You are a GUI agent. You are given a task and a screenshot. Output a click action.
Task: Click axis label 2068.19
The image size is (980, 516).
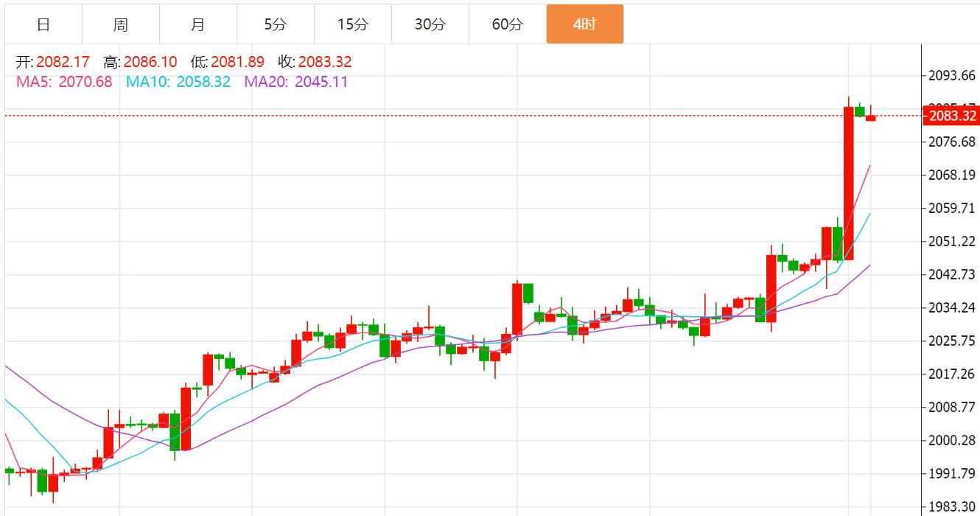pyautogui.click(x=952, y=175)
